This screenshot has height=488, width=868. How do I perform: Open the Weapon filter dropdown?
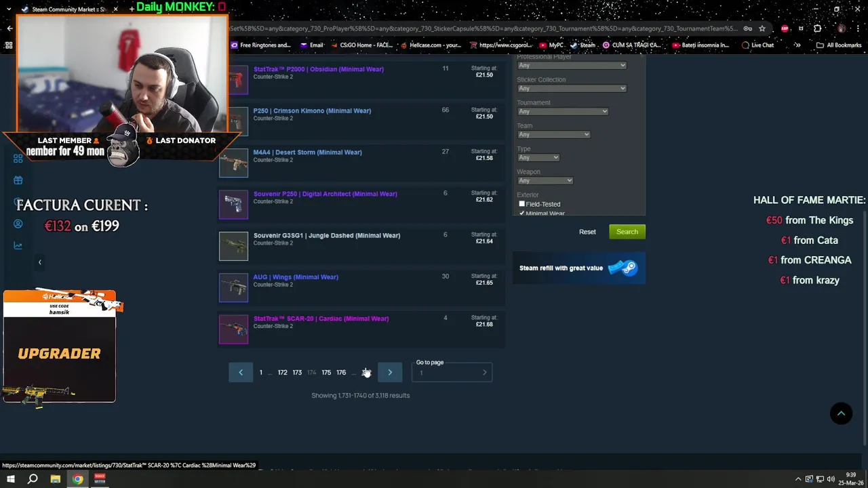coord(545,180)
